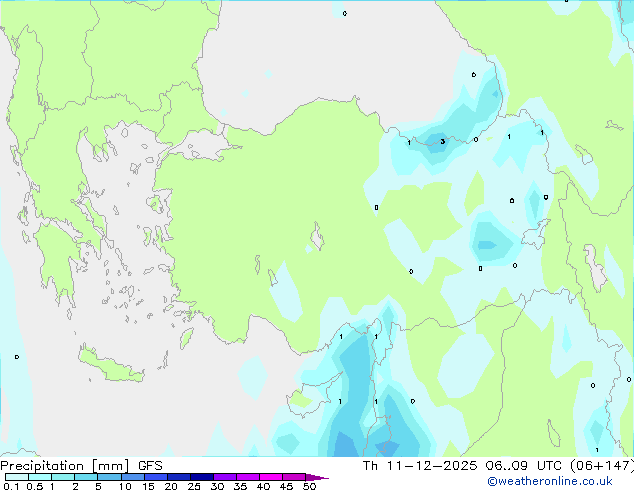The width and height of the screenshot is (634, 490).
Task: Click the 5–10 mm legend color box
Action: [x=109, y=477]
